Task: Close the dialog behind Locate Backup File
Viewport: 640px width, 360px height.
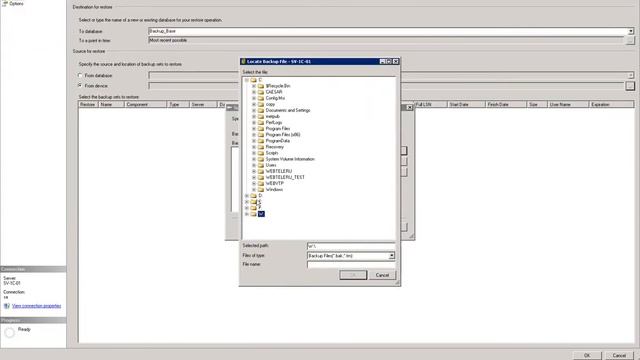Action: [x=409, y=107]
